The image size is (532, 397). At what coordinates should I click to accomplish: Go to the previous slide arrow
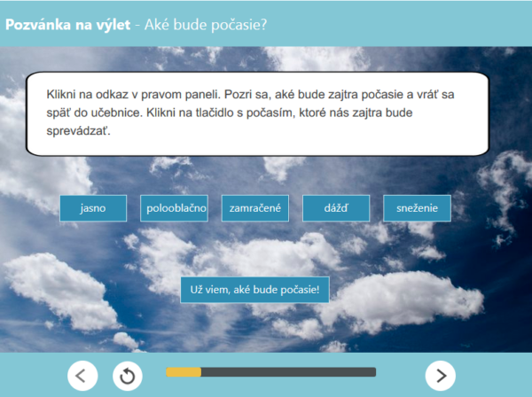click(x=82, y=376)
